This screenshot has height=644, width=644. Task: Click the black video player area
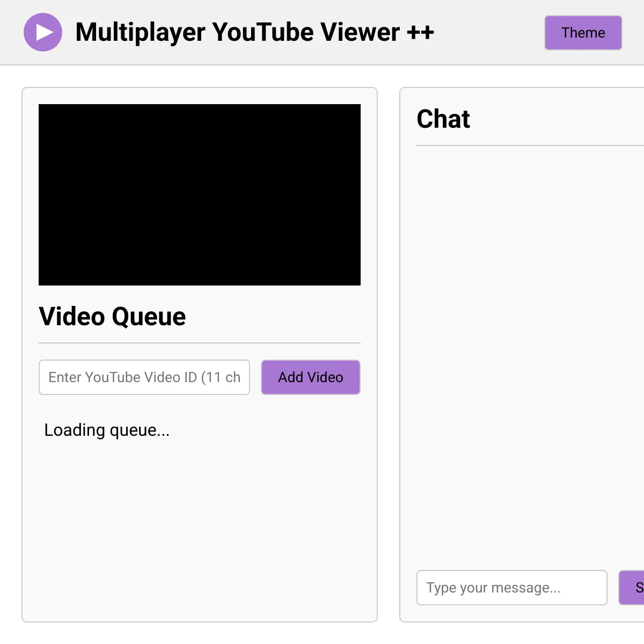click(x=200, y=195)
